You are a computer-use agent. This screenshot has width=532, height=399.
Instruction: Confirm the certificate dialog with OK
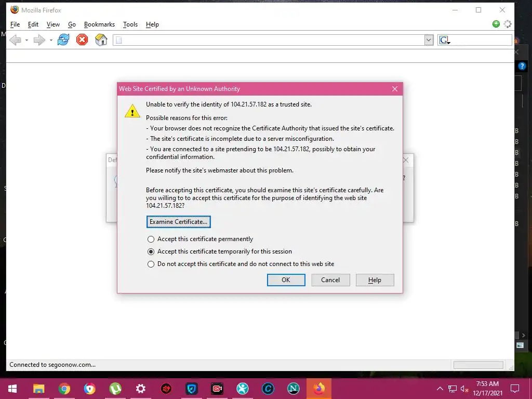point(286,280)
